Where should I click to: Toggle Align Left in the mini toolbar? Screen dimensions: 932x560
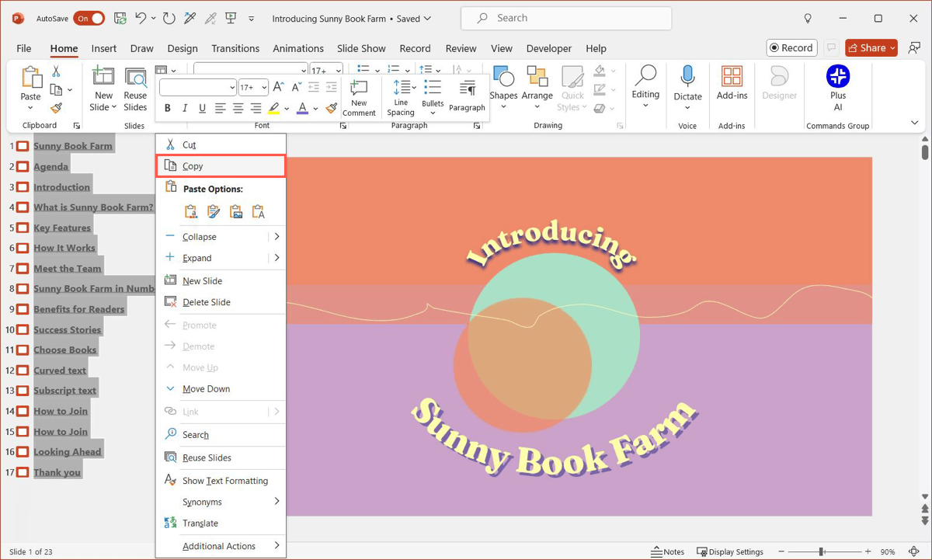pos(221,108)
